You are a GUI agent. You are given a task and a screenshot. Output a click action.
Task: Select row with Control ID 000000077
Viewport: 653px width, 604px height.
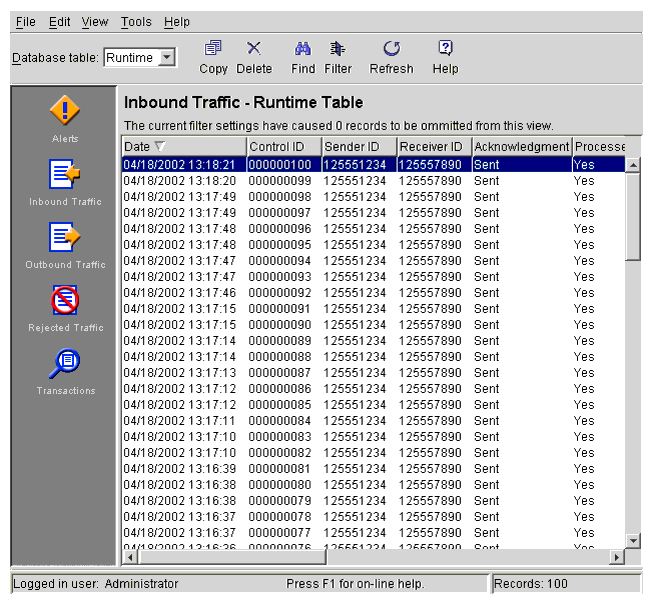click(374, 533)
